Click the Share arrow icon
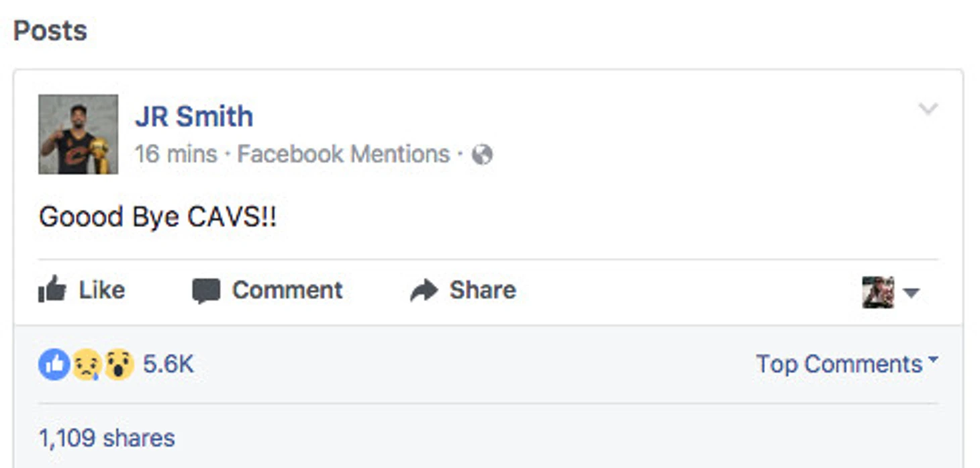 [424, 291]
